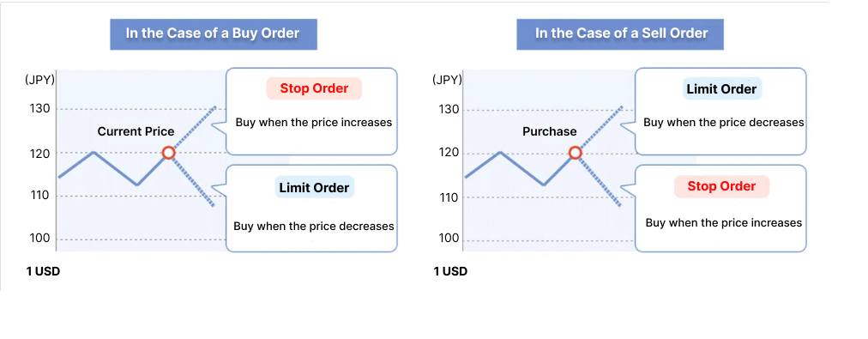
Task: Click the "Purchase" label on the right chart
Action: 549,132
